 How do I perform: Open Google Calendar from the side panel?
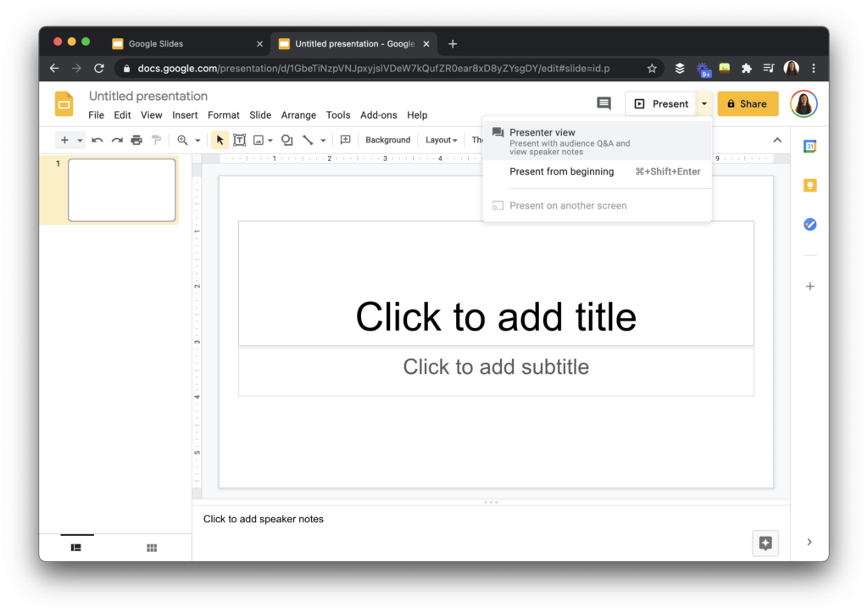(810, 147)
